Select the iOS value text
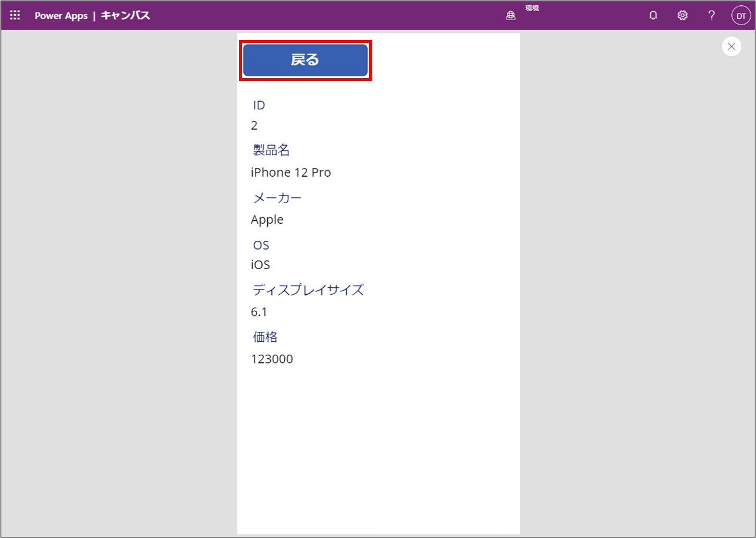This screenshot has width=756, height=538. 260,265
